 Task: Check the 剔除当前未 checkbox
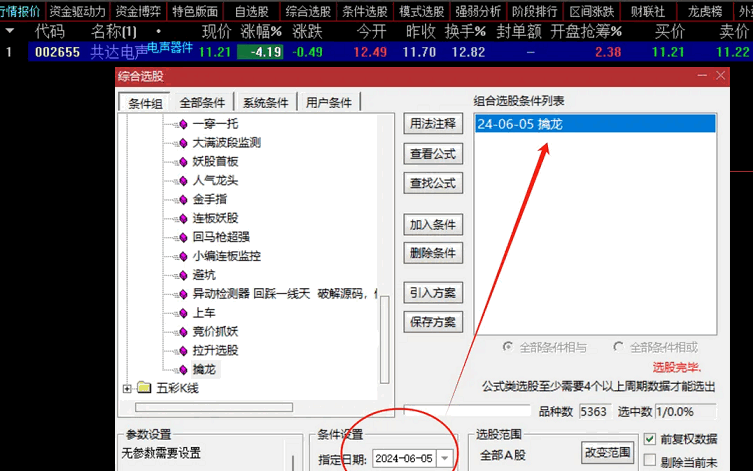(650, 461)
